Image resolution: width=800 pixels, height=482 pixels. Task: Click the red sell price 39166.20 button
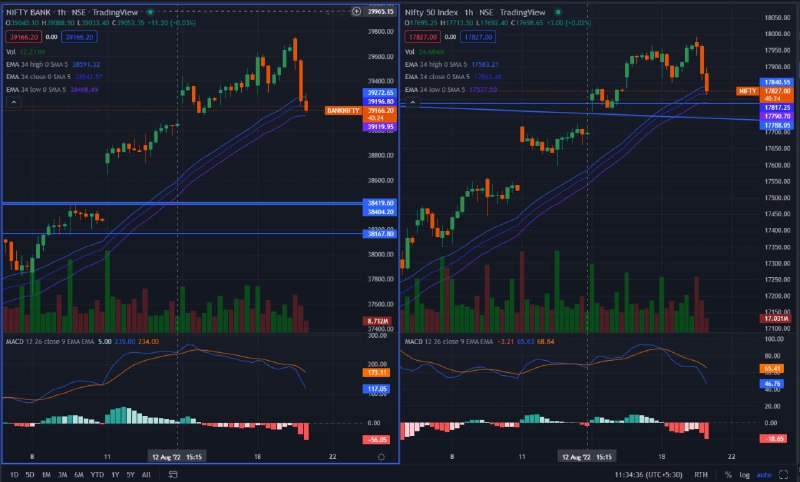23,37
